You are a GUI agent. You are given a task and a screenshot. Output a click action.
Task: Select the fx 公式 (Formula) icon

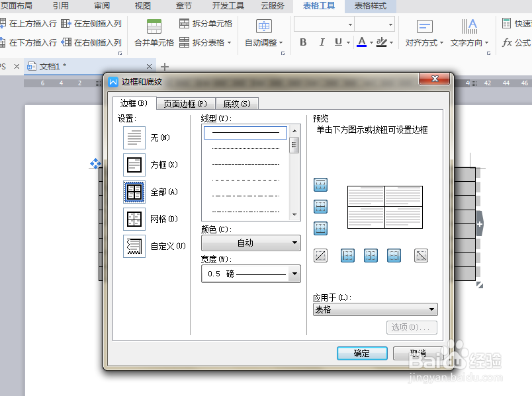[x=520, y=42]
